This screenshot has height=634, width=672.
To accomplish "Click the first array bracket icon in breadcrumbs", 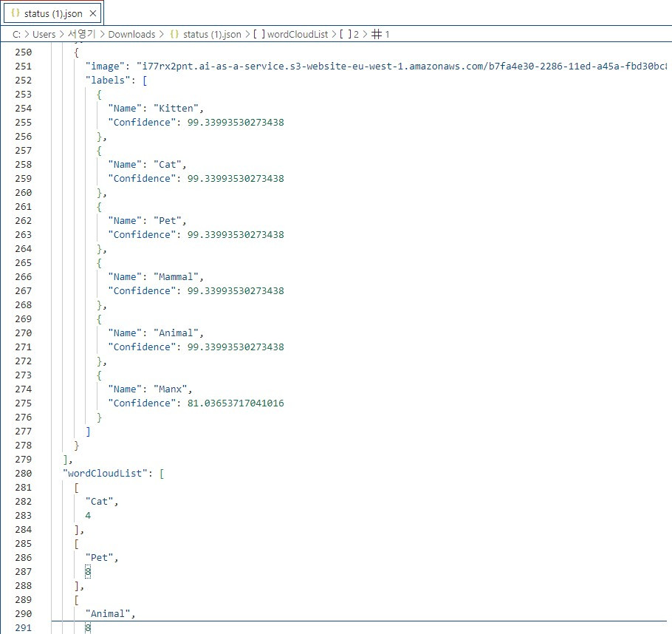I will pos(260,34).
